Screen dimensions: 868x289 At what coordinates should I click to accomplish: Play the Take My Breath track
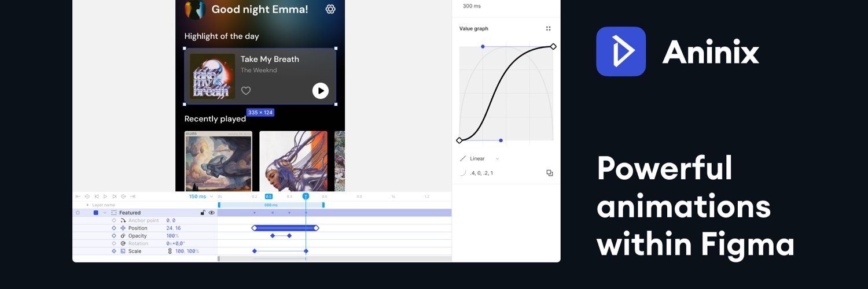[x=321, y=91]
